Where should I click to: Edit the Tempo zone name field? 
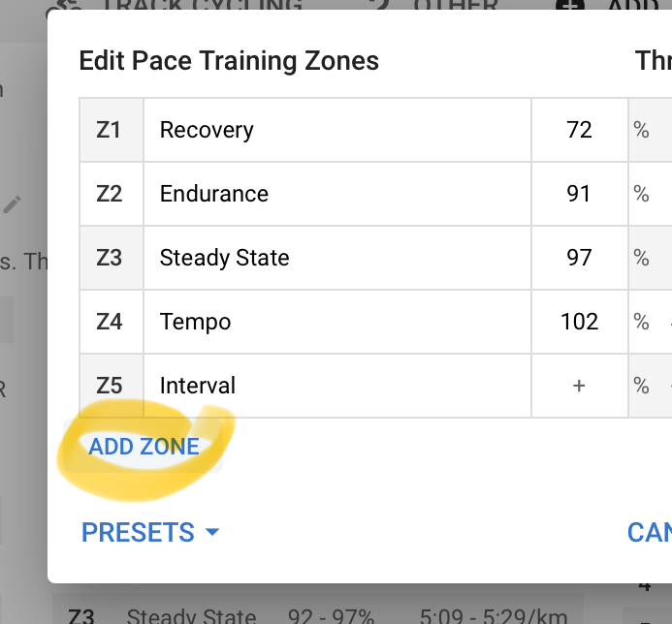[x=336, y=322]
